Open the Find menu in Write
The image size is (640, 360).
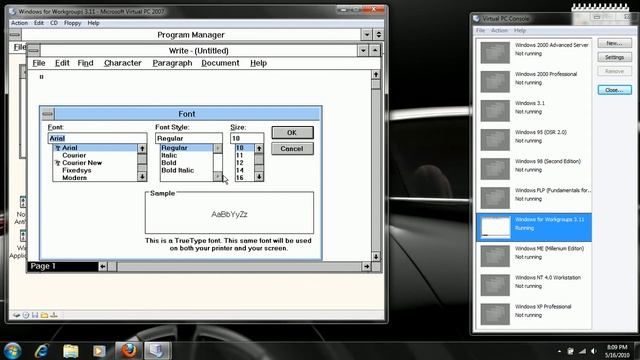pyautogui.click(x=85, y=63)
